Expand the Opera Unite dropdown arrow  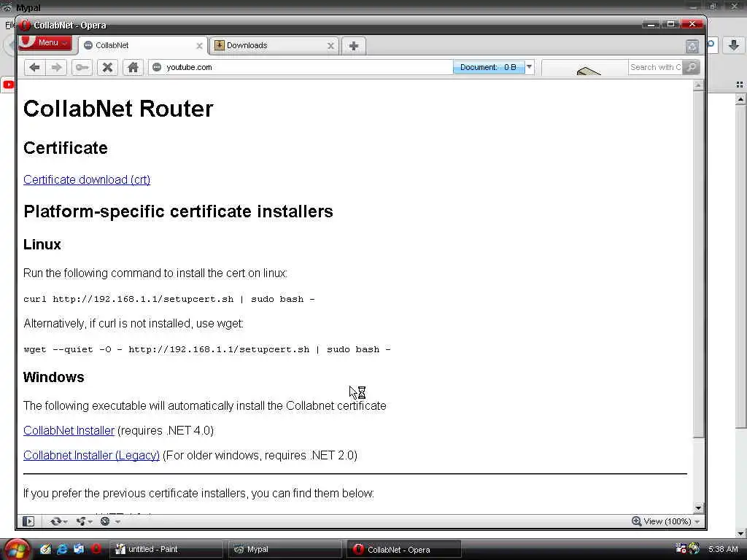[90, 522]
